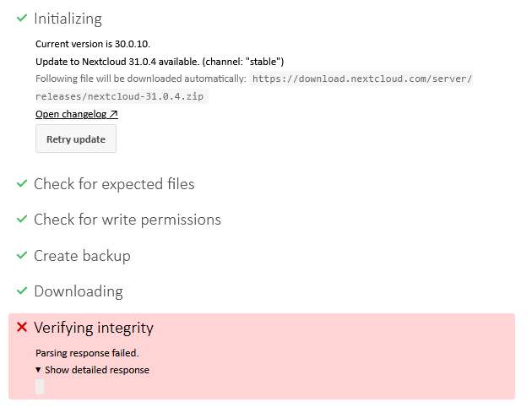This screenshot has width=532, height=413.
Task: Collapse the Show detailed response section
Action: [x=92, y=370]
